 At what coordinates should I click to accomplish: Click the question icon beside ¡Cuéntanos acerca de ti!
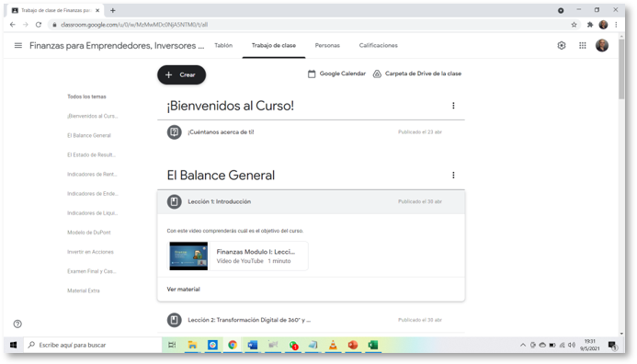175,132
